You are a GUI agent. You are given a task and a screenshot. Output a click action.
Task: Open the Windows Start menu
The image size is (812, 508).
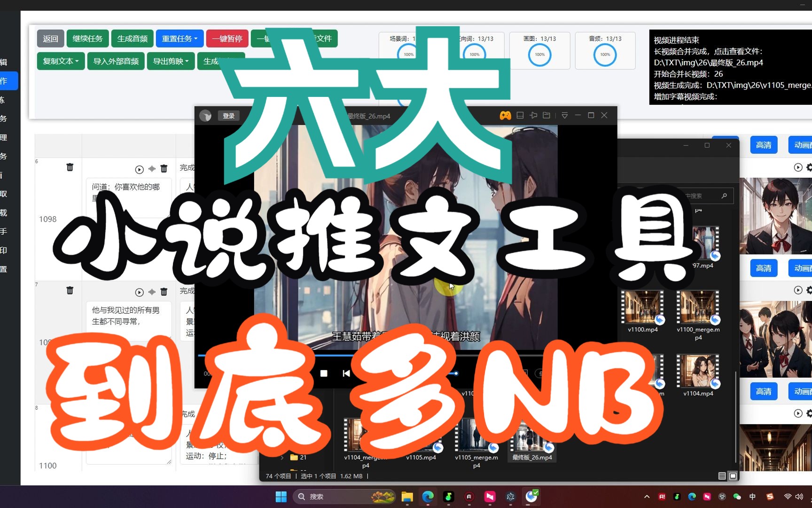click(x=281, y=497)
